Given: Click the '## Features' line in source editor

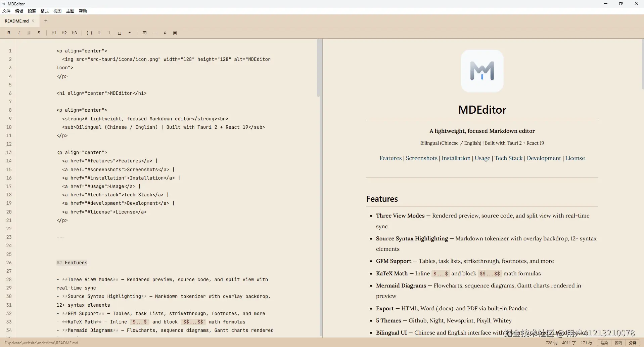Looking at the screenshot, I should 72,263.
